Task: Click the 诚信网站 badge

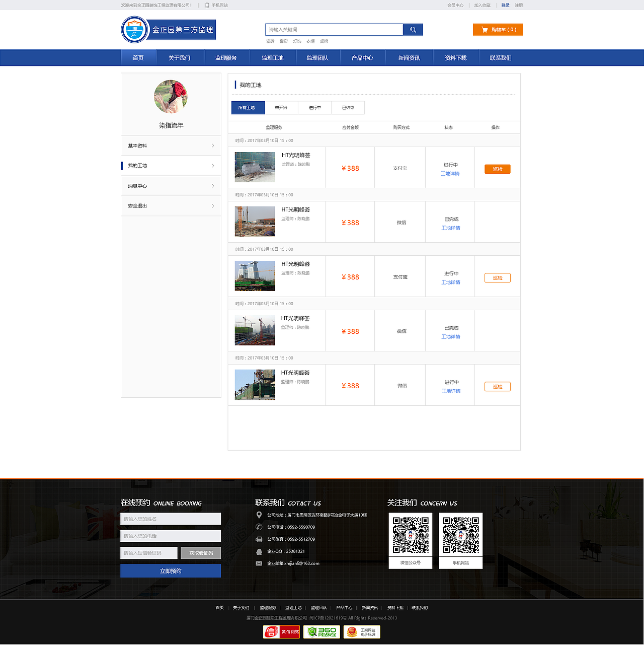Action: (281, 632)
